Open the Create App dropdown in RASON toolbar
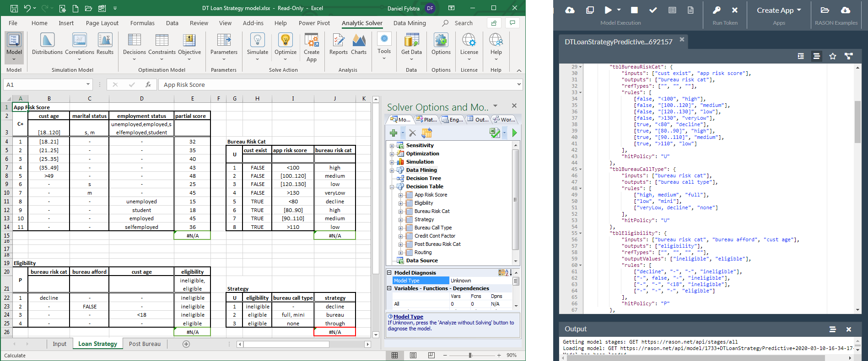This screenshot has height=361, width=868. (779, 10)
